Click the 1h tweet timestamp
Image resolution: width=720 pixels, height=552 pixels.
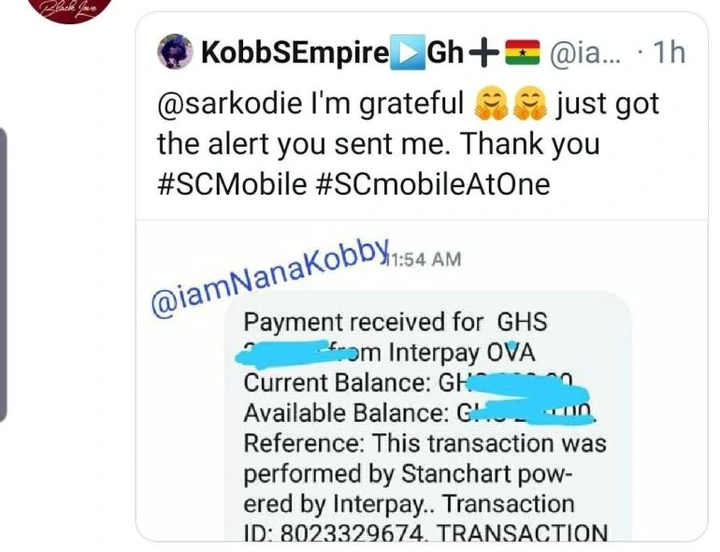tap(669, 52)
